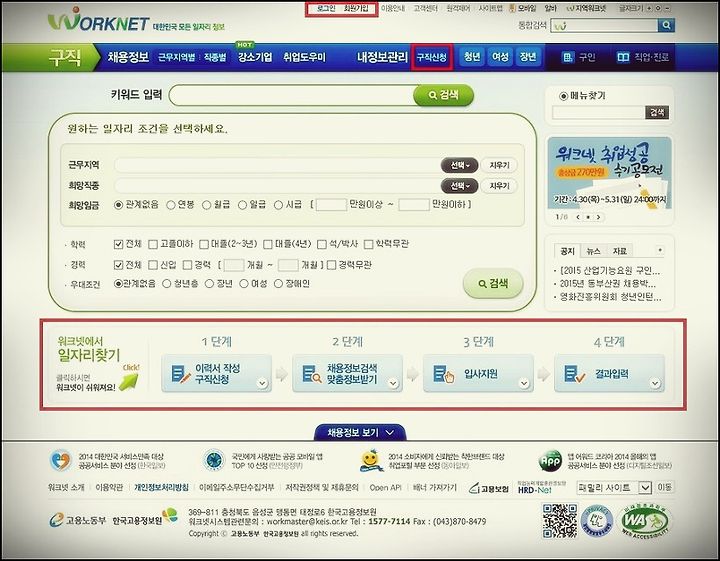
Task: Toggle 전체 checkbox in 학력 row
Action: [x=118, y=244]
